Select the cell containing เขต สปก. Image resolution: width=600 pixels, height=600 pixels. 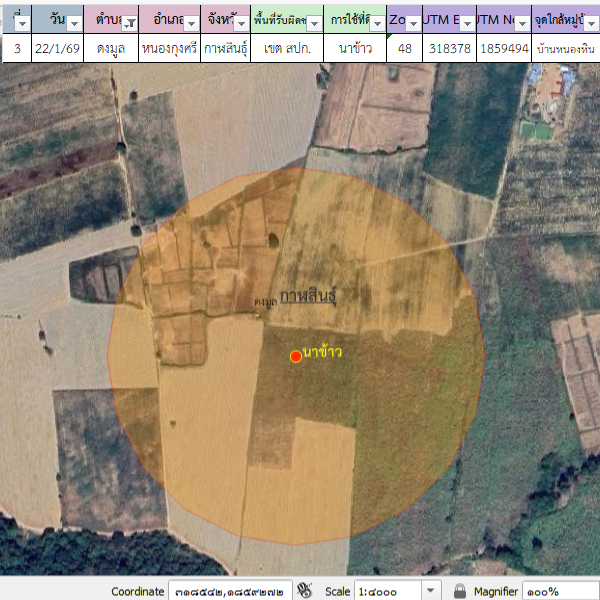point(286,48)
